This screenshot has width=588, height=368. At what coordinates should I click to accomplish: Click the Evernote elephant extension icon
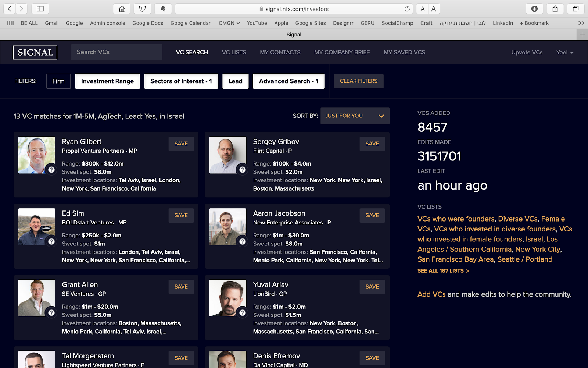pos(163,9)
